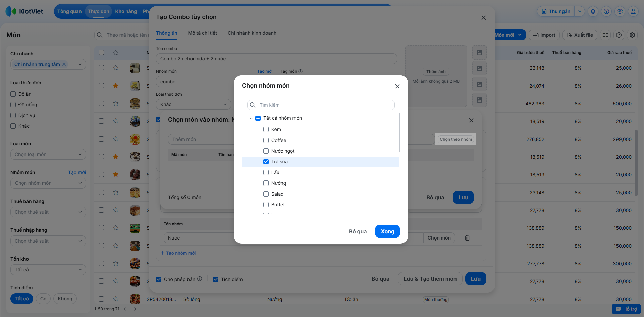
Task: Click the KiotViet logo
Action: (24, 11)
